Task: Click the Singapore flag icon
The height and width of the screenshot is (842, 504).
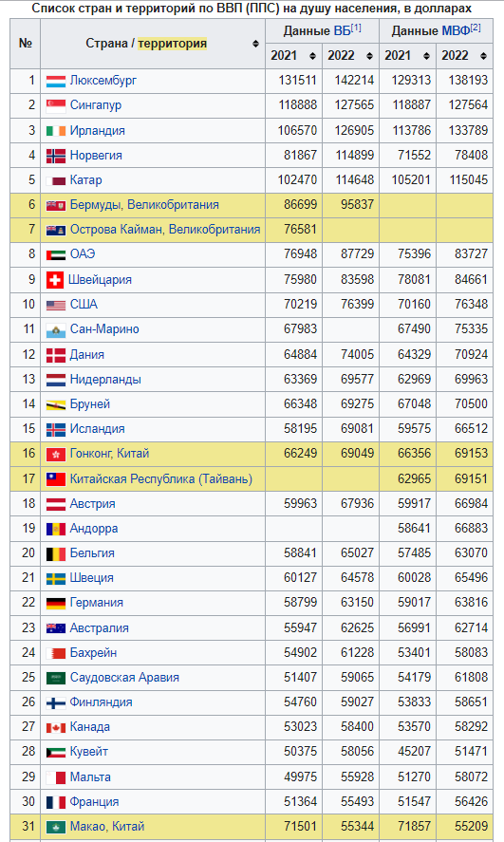Action: [x=56, y=105]
